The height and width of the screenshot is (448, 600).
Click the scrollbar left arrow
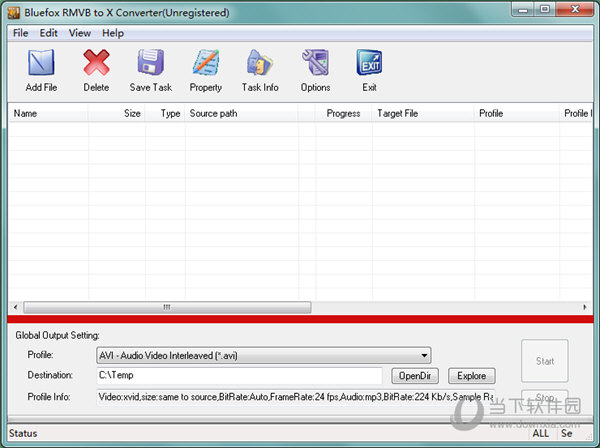(16, 307)
